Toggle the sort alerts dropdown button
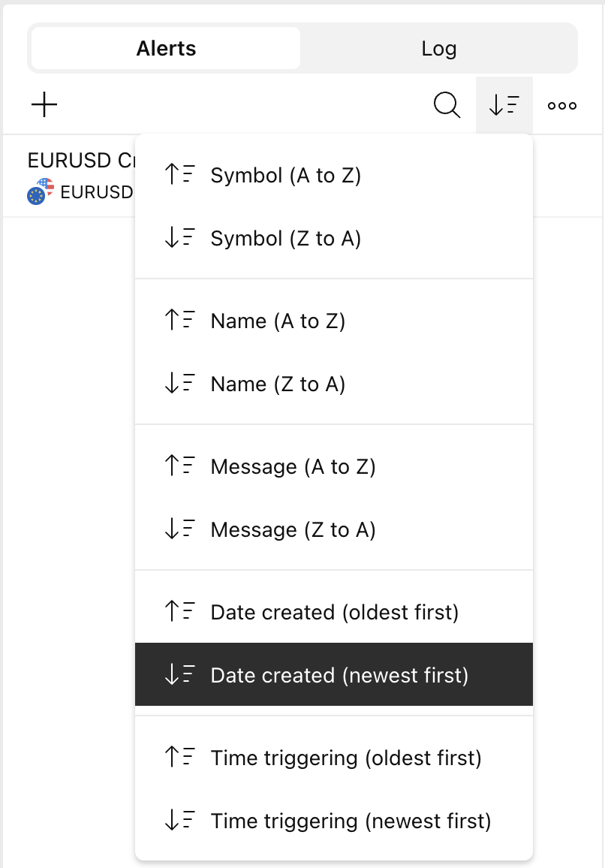This screenshot has height=868, width=605. (x=504, y=105)
